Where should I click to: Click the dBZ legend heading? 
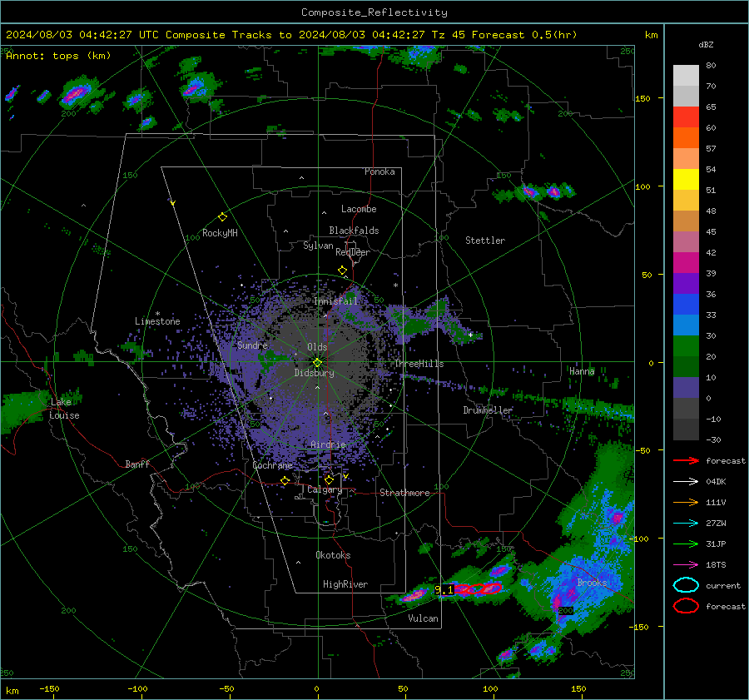pyautogui.click(x=706, y=45)
